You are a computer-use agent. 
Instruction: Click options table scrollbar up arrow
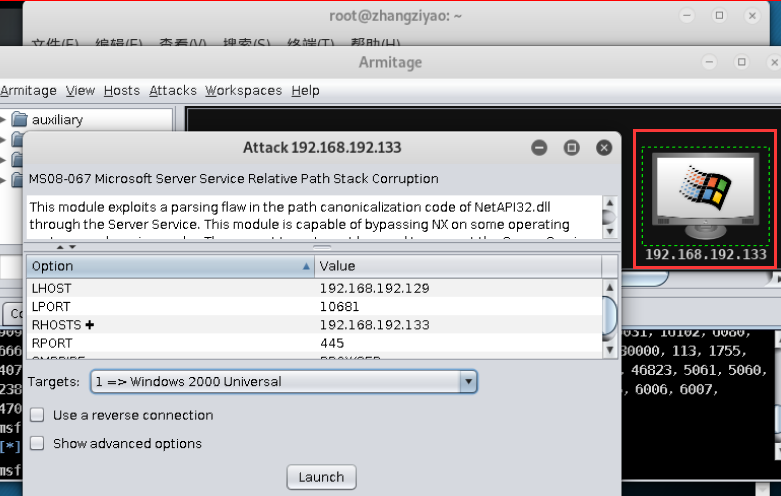tap(610, 287)
